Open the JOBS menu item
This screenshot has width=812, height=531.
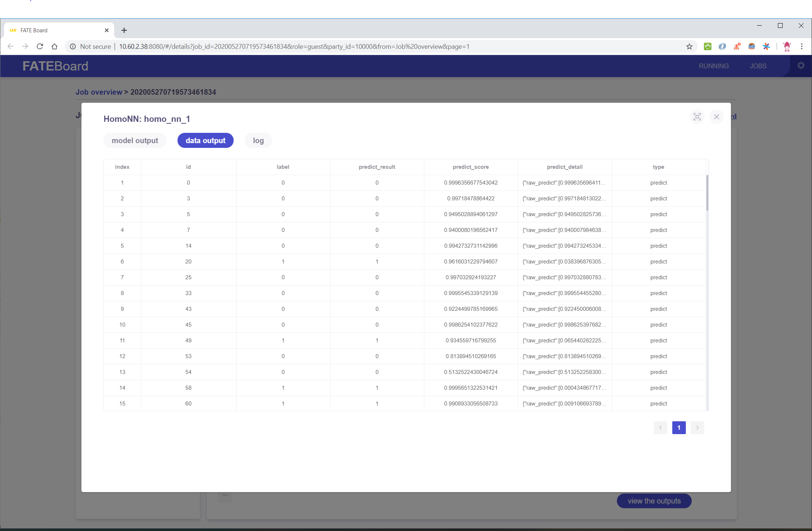(x=758, y=66)
